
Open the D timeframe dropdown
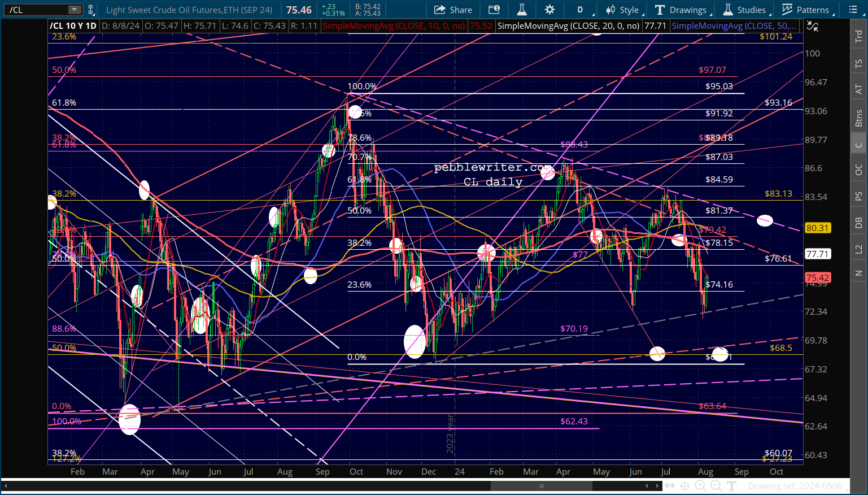click(x=582, y=10)
